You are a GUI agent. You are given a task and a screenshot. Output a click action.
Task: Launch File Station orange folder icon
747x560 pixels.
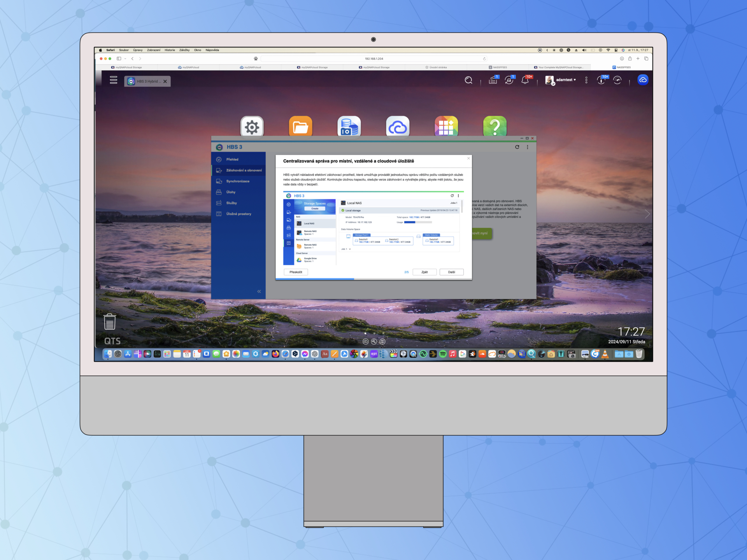tap(300, 126)
